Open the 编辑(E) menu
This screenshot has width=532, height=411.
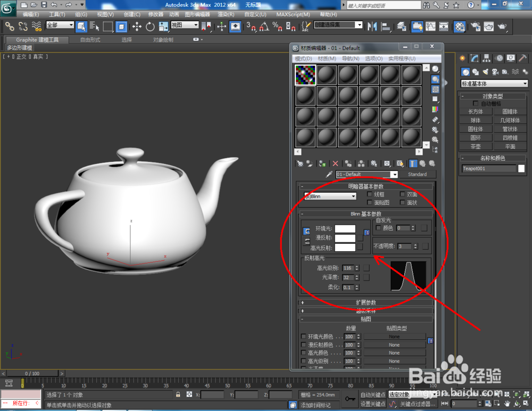tap(31, 14)
